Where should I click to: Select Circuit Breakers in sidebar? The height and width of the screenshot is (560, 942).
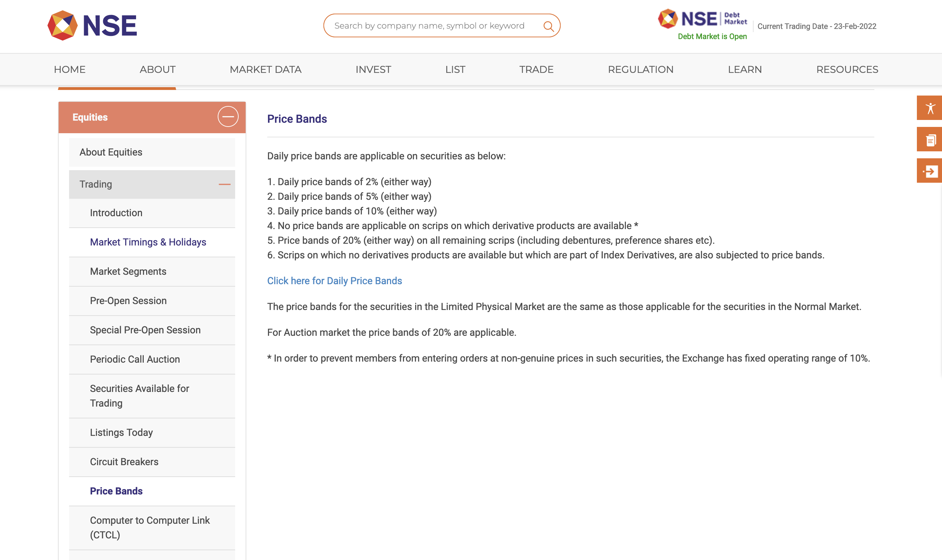click(x=124, y=462)
